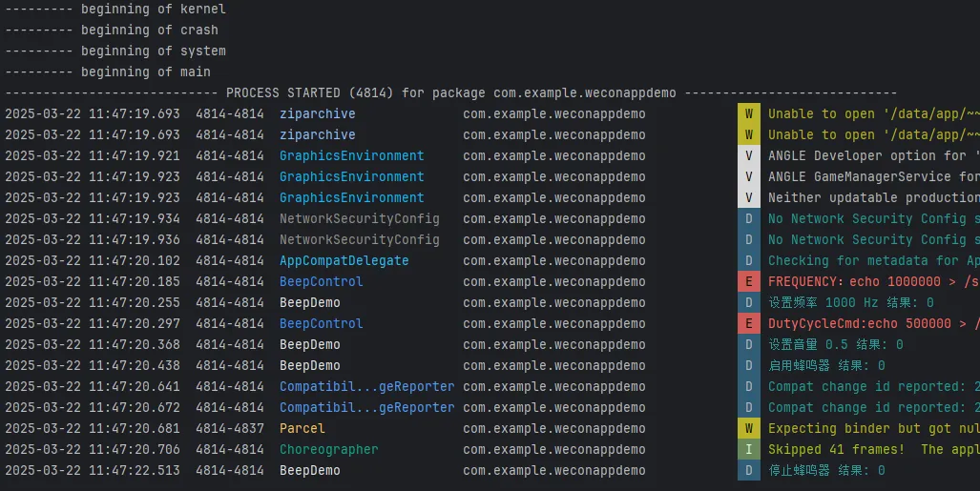Click the green I badge on Choreographer row

point(748,450)
